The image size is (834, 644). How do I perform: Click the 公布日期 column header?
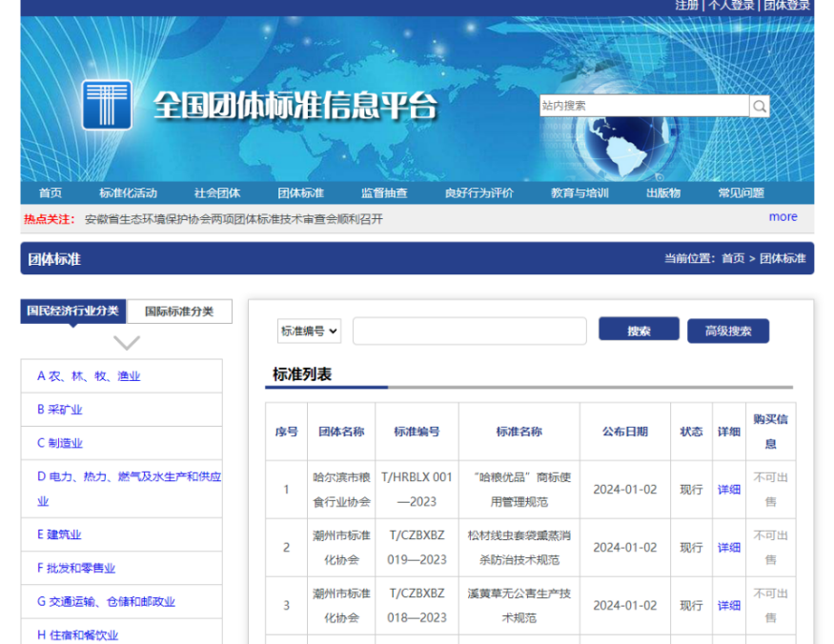tap(625, 432)
